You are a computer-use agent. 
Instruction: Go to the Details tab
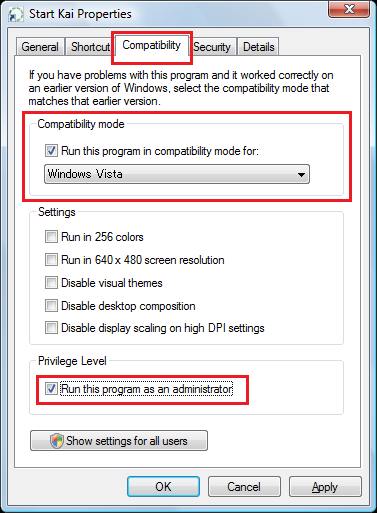click(259, 47)
